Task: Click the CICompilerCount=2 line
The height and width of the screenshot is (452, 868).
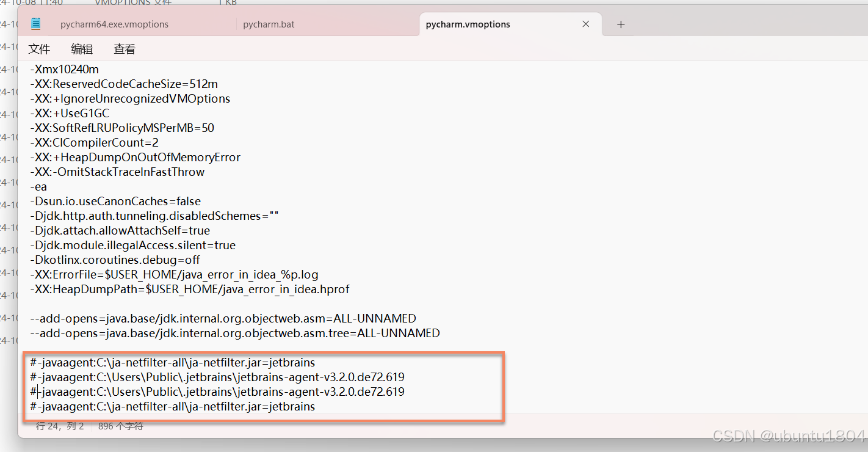Action: (x=94, y=142)
